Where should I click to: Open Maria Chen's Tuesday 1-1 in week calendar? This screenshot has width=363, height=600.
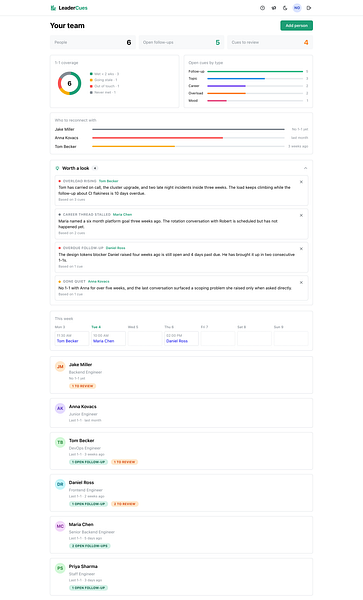coord(108,338)
